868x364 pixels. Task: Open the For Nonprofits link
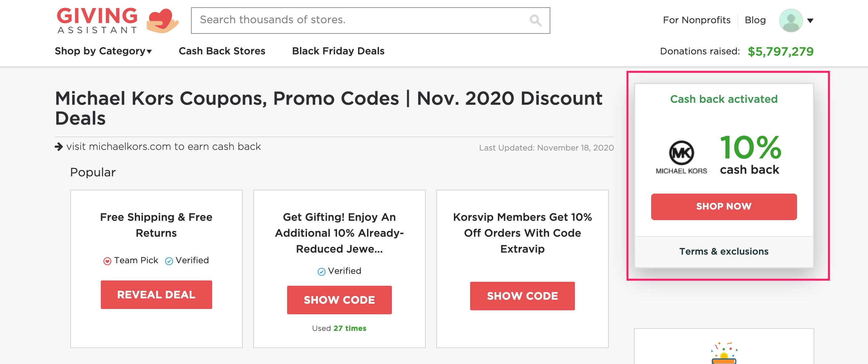pos(696,20)
